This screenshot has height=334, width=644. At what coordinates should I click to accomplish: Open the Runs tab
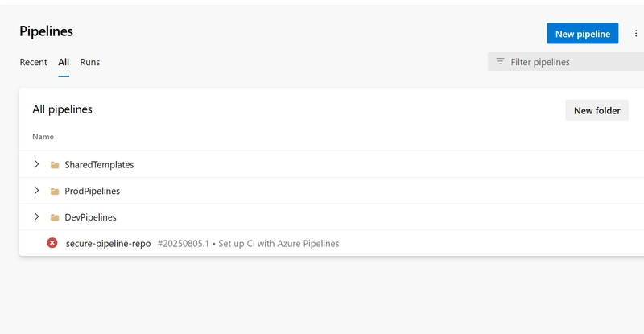[x=90, y=62]
